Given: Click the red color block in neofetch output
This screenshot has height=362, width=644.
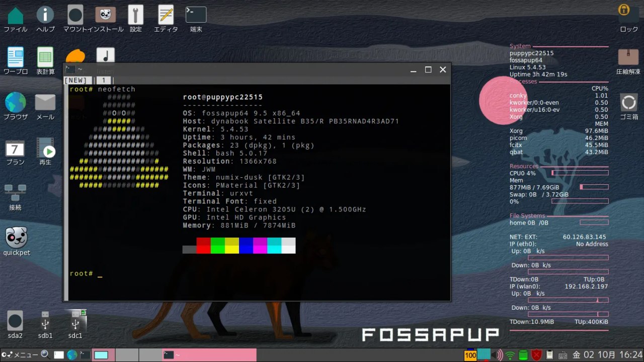Looking at the screenshot, I should coord(203,246).
